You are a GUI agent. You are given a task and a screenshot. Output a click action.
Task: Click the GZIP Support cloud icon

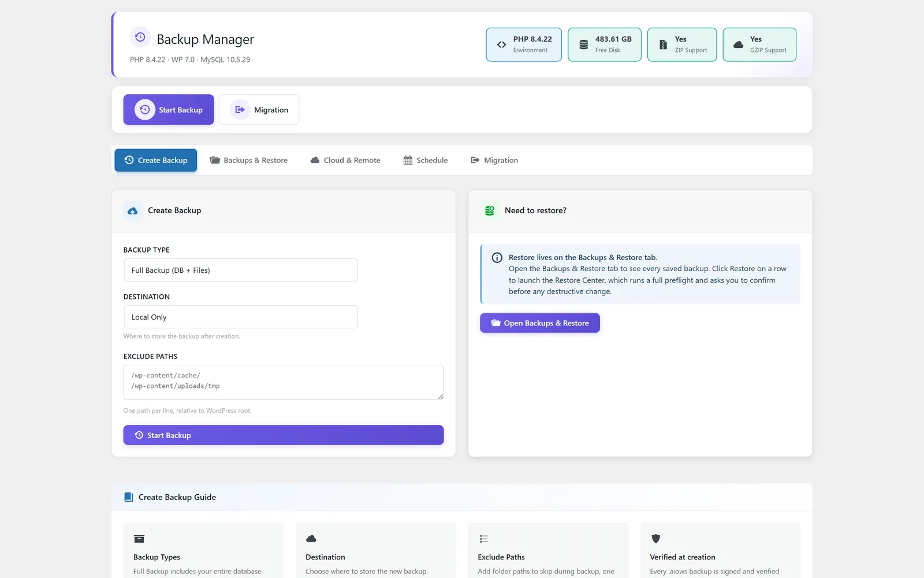click(738, 45)
